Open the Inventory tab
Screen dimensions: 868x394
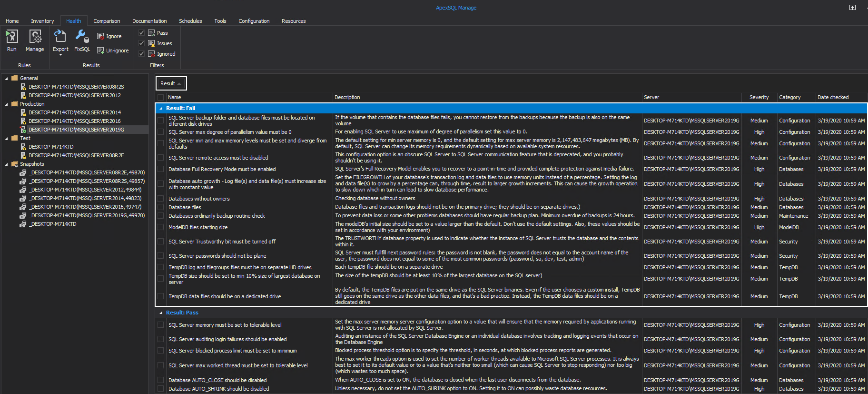42,21
